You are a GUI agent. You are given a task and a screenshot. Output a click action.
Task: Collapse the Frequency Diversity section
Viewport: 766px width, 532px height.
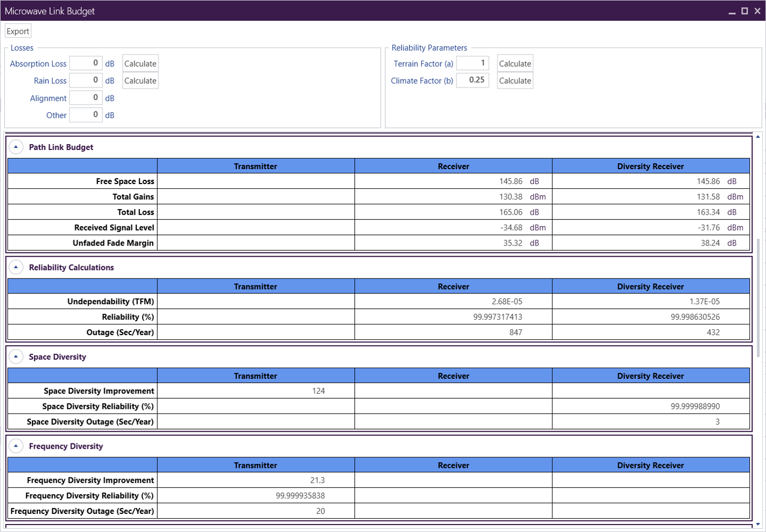click(x=16, y=446)
